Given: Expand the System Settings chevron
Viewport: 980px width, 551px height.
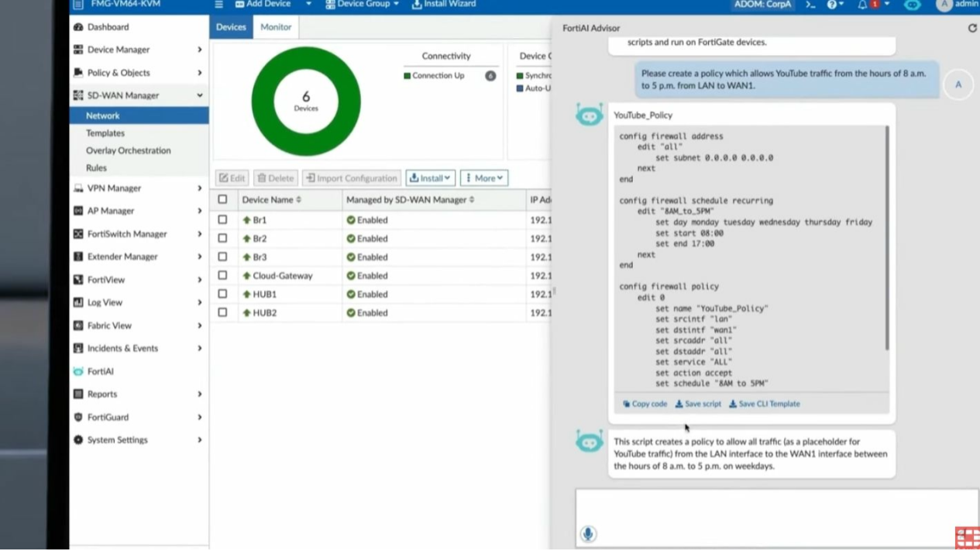Looking at the screenshot, I should [199, 440].
